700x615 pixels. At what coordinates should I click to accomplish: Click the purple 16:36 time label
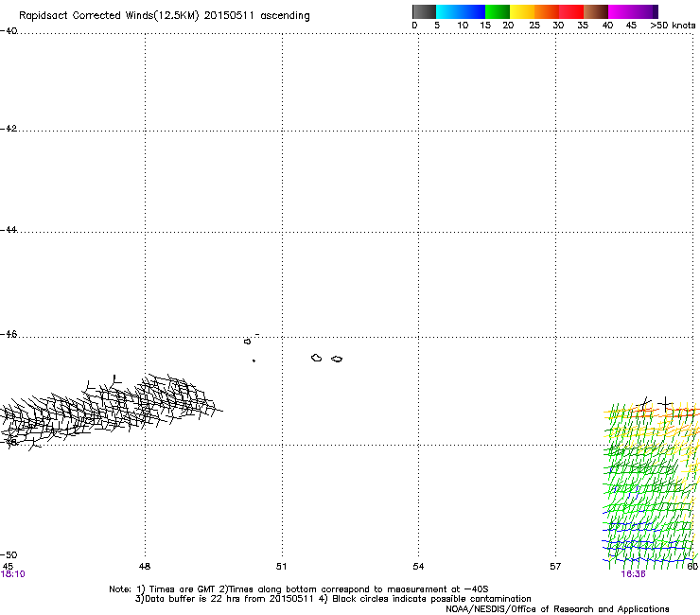click(x=633, y=574)
